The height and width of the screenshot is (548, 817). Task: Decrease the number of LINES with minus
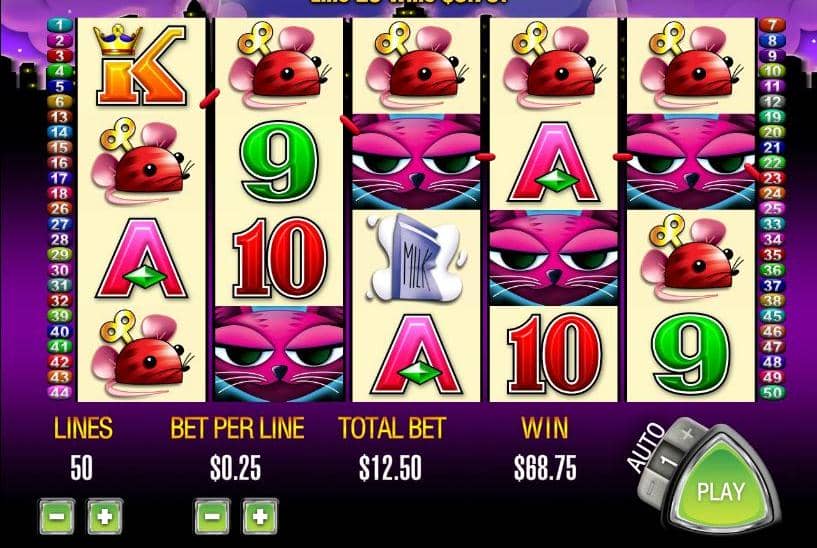tap(57, 517)
